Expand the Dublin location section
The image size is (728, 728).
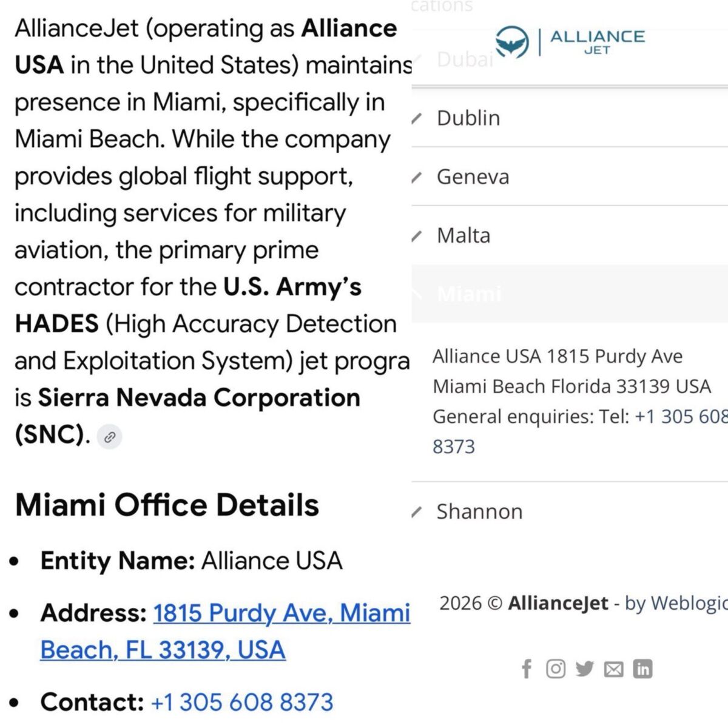(468, 118)
